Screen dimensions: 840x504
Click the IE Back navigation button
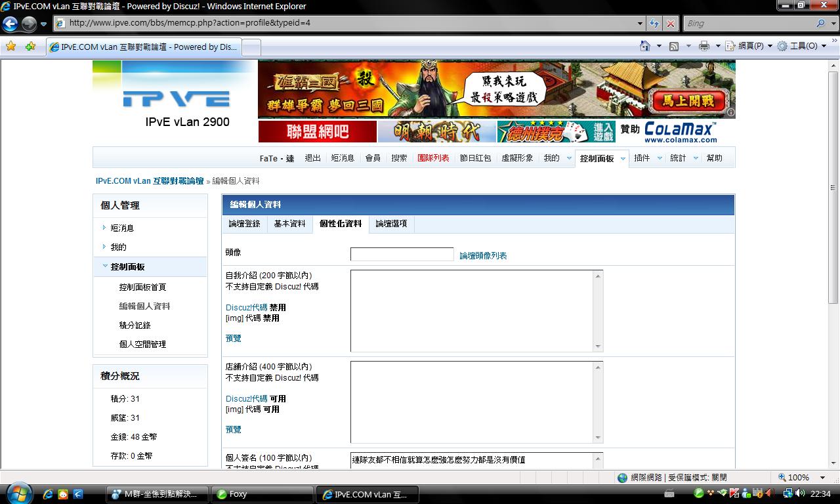click(10, 24)
